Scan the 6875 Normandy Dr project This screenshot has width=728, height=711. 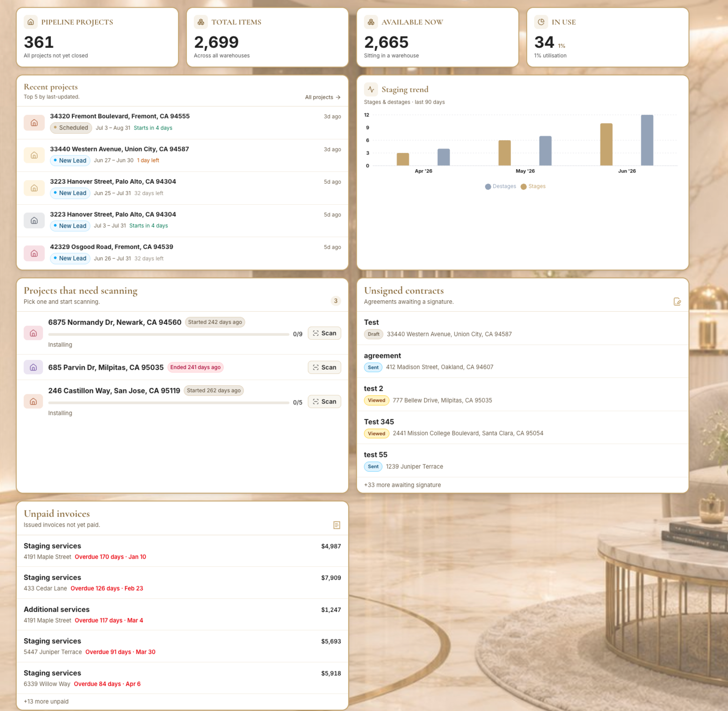(x=324, y=333)
